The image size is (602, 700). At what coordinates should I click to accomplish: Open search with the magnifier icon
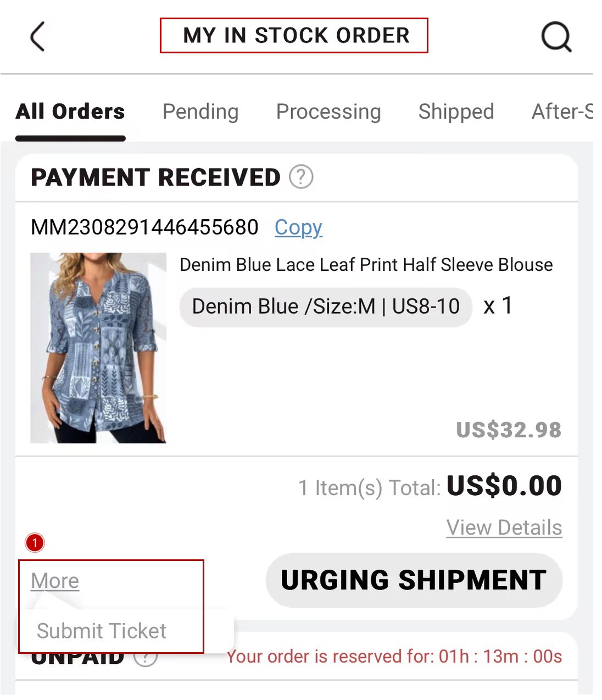click(x=556, y=37)
